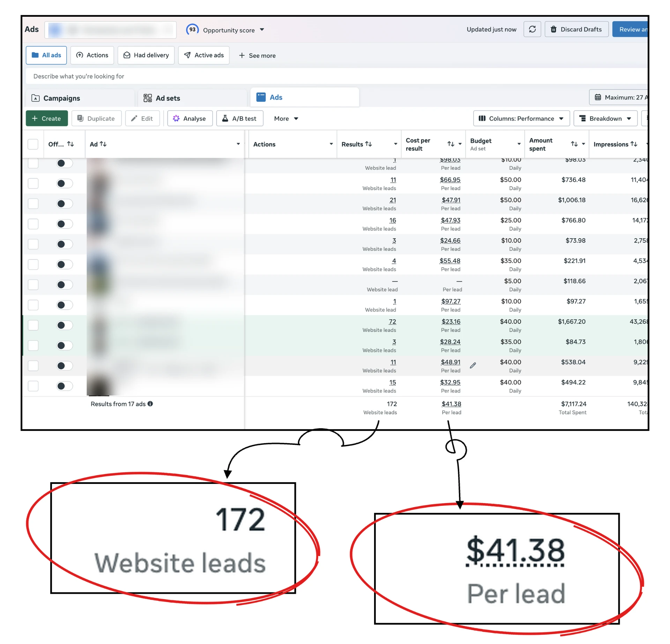The height and width of the screenshot is (644, 670).
Task: Click the green Create button
Action: [47, 119]
